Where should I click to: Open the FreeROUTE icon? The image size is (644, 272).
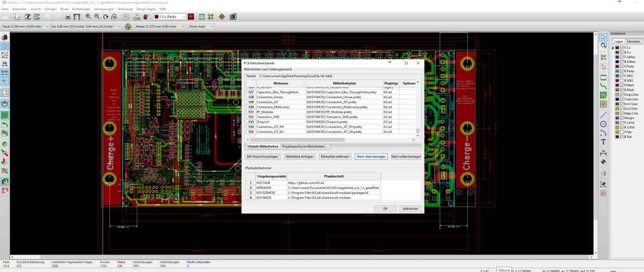pyautogui.click(x=222, y=17)
